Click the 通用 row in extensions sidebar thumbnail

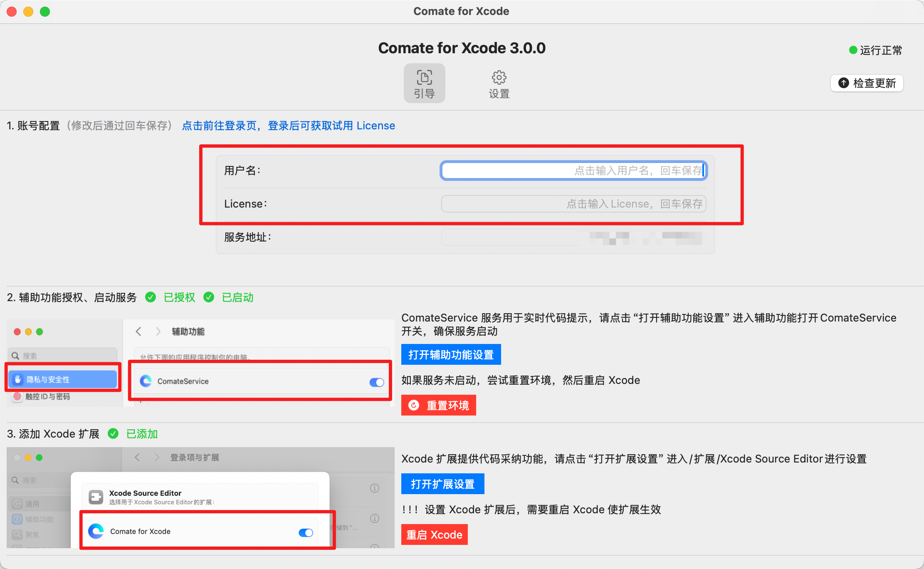(39, 504)
